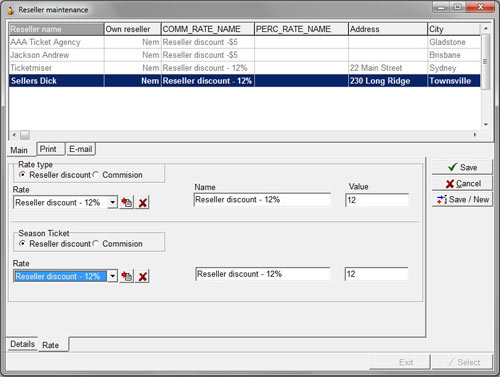The width and height of the screenshot is (500, 377).
Task: Click the horizontal scrollbar thumb of the reseller grid
Action: [x=25, y=135]
